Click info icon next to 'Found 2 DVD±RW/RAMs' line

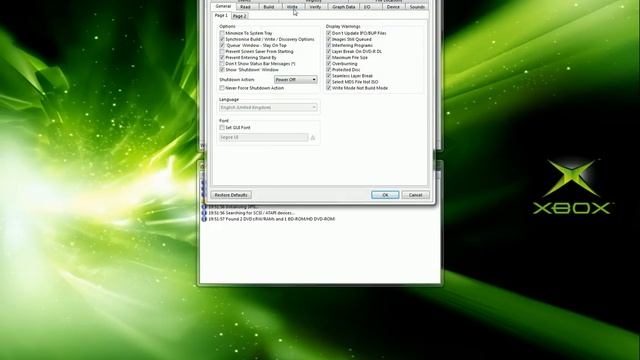click(x=204, y=219)
